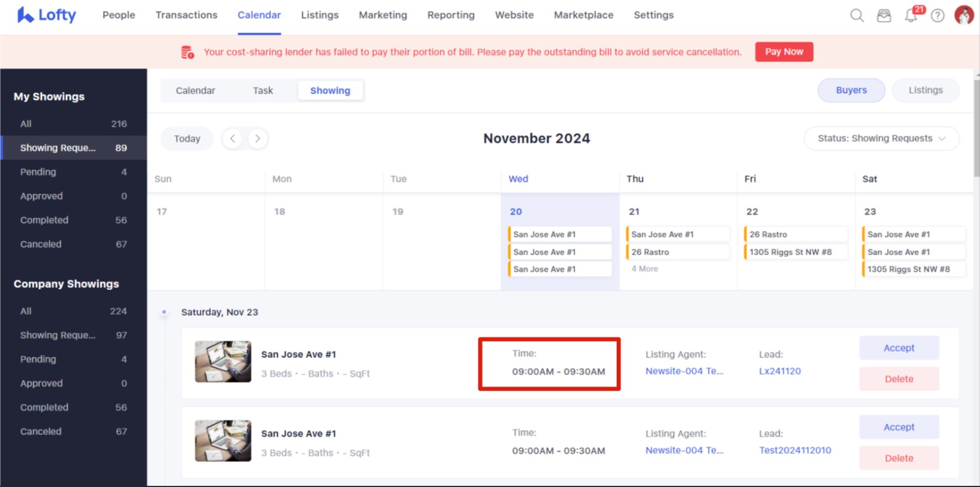The height and width of the screenshot is (487, 980).
Task: Select My Showings Approved filter
Action: click(x=73, y=196)
